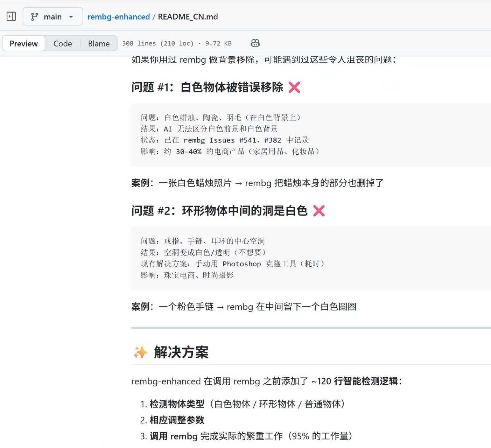Click the red X emoji after 问题 #1 heading
Image resolution: width=491 pixels, height=448 pixels.
tap(294, 87)
